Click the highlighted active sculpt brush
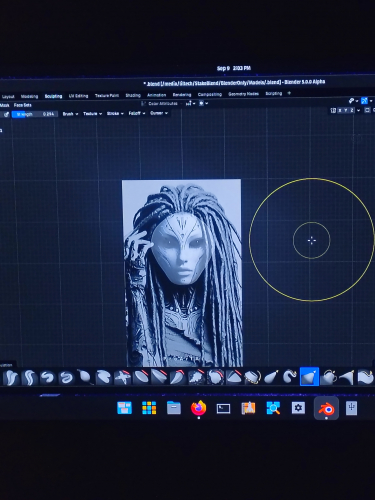This screenshot has width=375, height=500. point(309,377)
